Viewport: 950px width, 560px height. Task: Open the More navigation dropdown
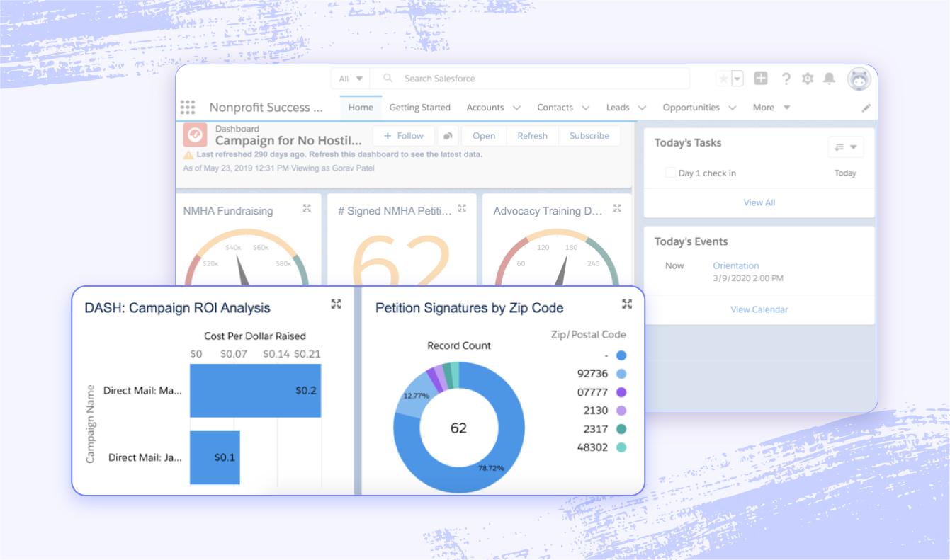pos(771,108)
